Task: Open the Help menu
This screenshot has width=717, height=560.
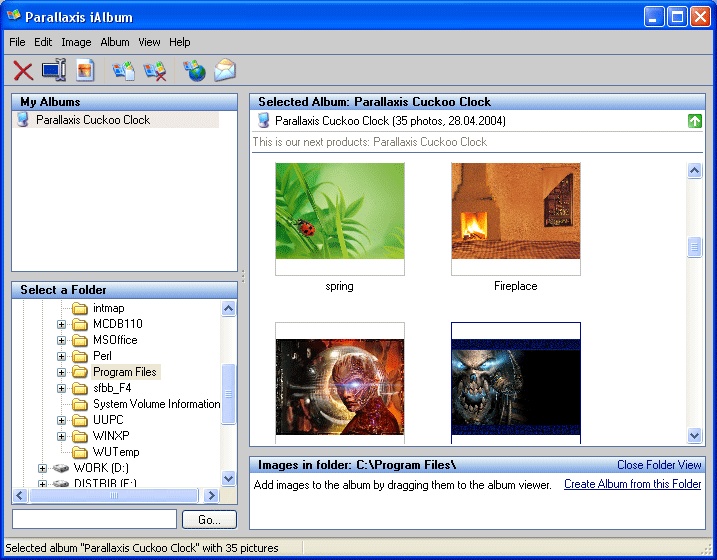Action: tap(180, 42)
